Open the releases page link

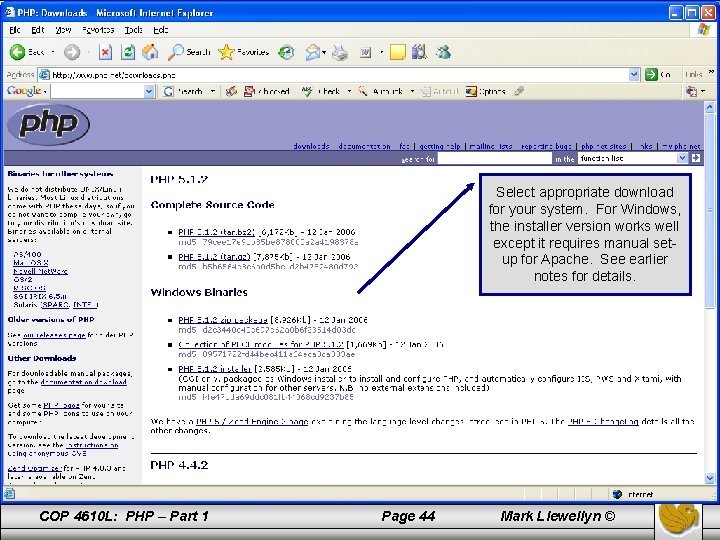(54, 335)
